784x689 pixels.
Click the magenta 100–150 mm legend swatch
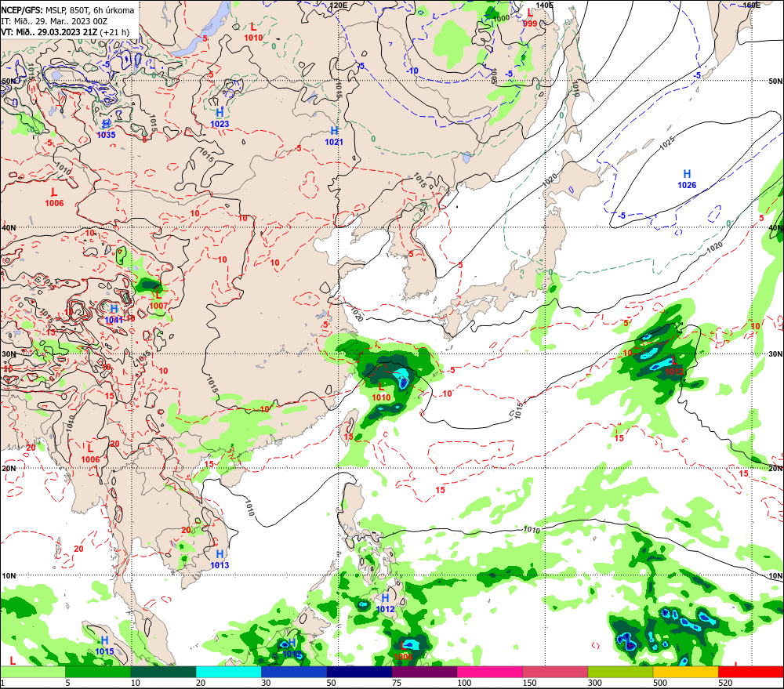coord(490,672)
